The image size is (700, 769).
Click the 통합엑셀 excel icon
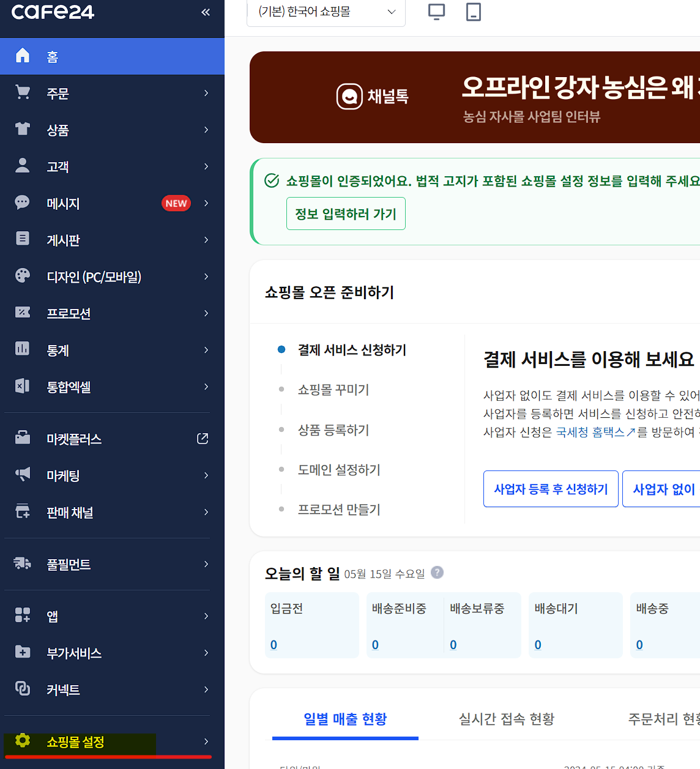tap(23, 386)
